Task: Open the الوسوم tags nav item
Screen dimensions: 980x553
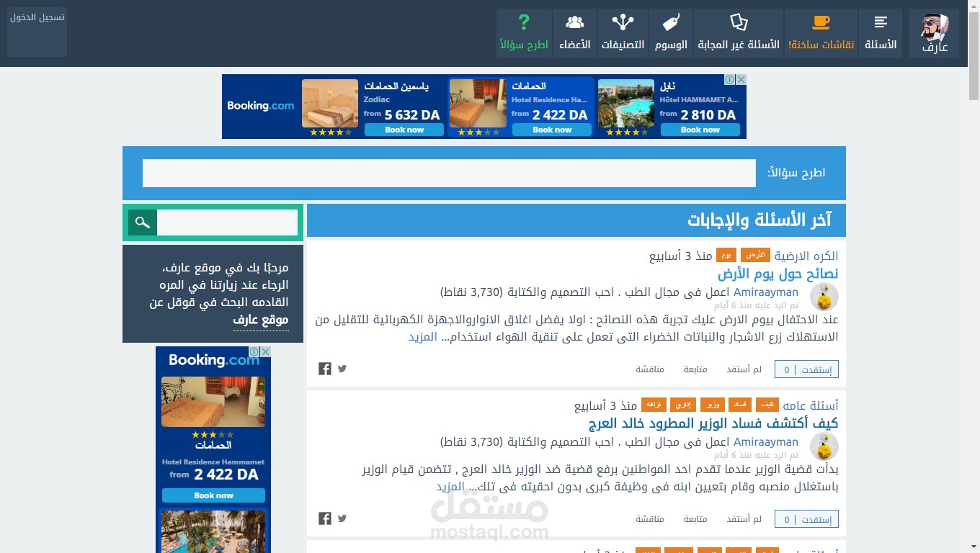Action: coord(671,33)
